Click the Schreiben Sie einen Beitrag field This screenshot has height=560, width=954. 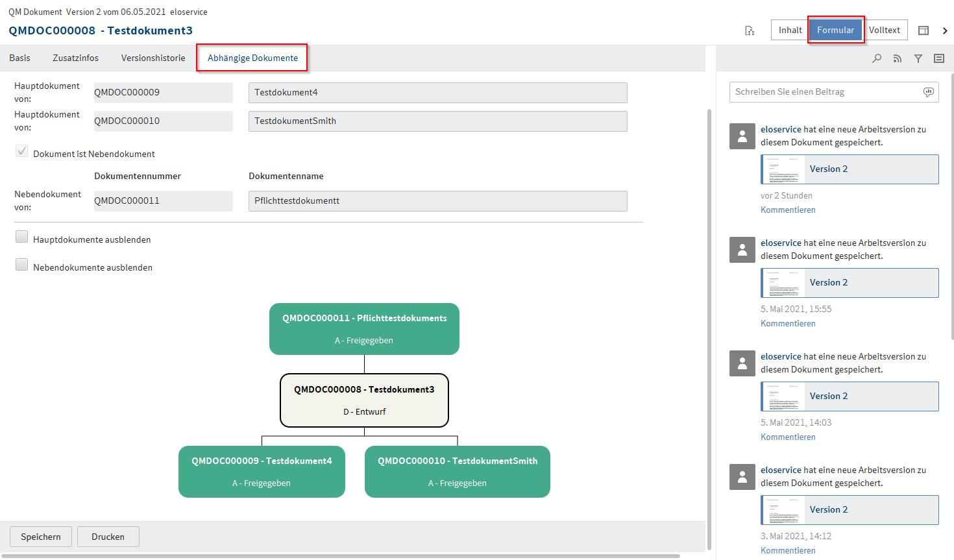[x=824, y=92]
